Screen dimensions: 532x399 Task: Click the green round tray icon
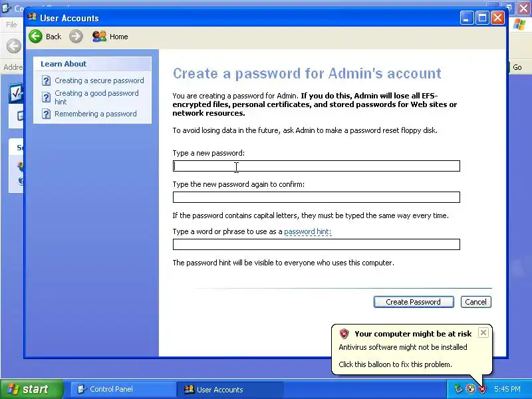tap(470, 389)
